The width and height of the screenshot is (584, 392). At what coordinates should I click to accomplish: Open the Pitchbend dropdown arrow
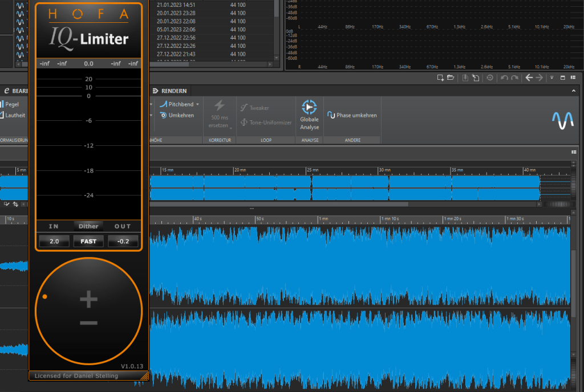tap(198, 105)
